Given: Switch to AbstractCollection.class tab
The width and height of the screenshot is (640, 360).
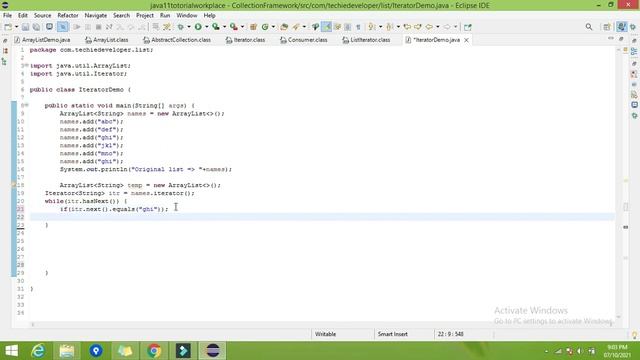Looking at the screenshot, I should (177, 40).
